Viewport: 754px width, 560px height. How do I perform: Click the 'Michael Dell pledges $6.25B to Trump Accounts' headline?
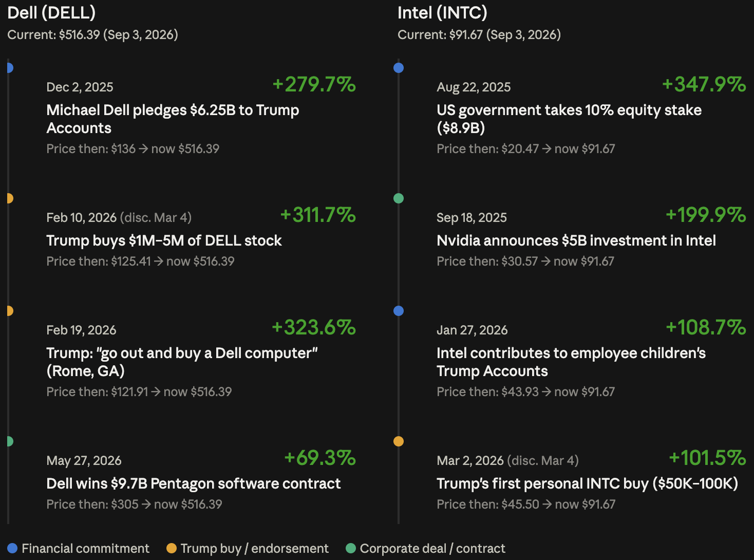pos(173,119)
